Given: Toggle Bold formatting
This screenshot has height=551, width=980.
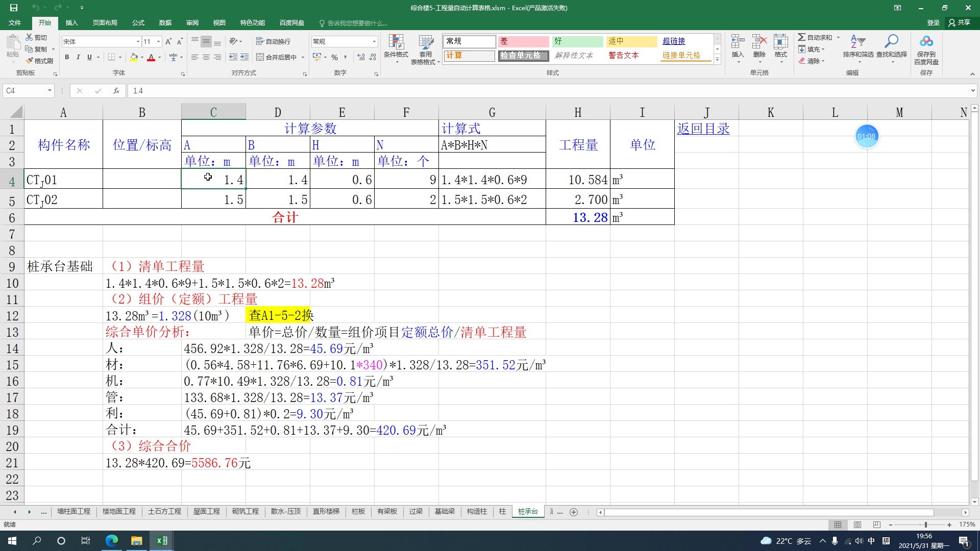Looking at the screenshot, I should click(x=67, y=57).
